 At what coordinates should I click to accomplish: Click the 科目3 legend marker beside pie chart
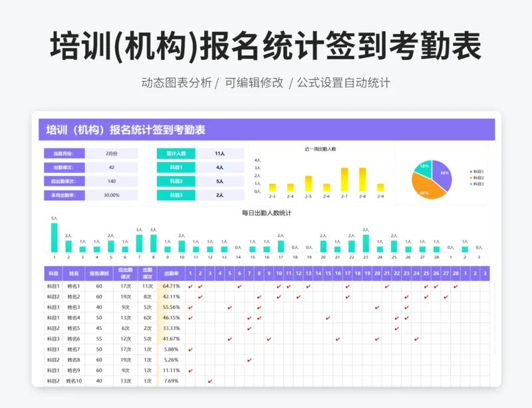471,184
